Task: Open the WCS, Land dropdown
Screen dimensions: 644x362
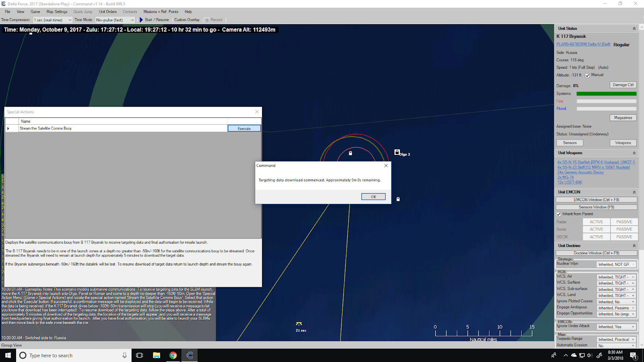Action: point(616,296)
